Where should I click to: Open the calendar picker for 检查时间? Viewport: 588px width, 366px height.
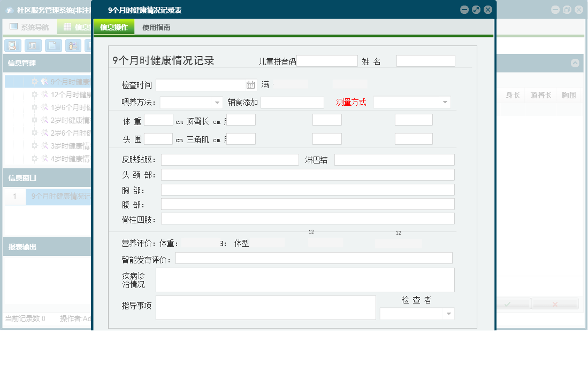click(x=250, y=85)
